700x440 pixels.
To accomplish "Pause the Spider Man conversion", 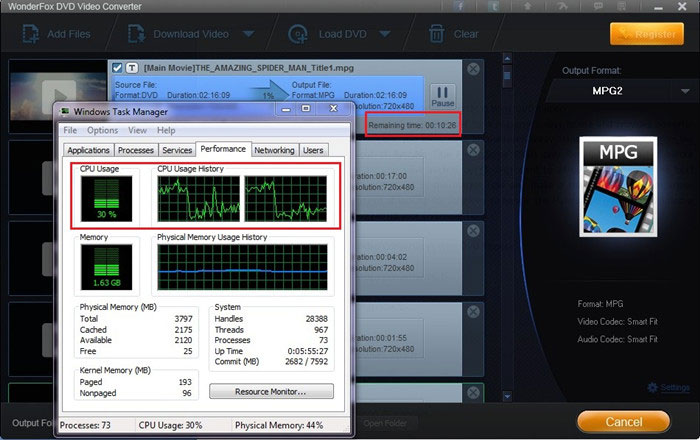I will click(x=442, y=96).
